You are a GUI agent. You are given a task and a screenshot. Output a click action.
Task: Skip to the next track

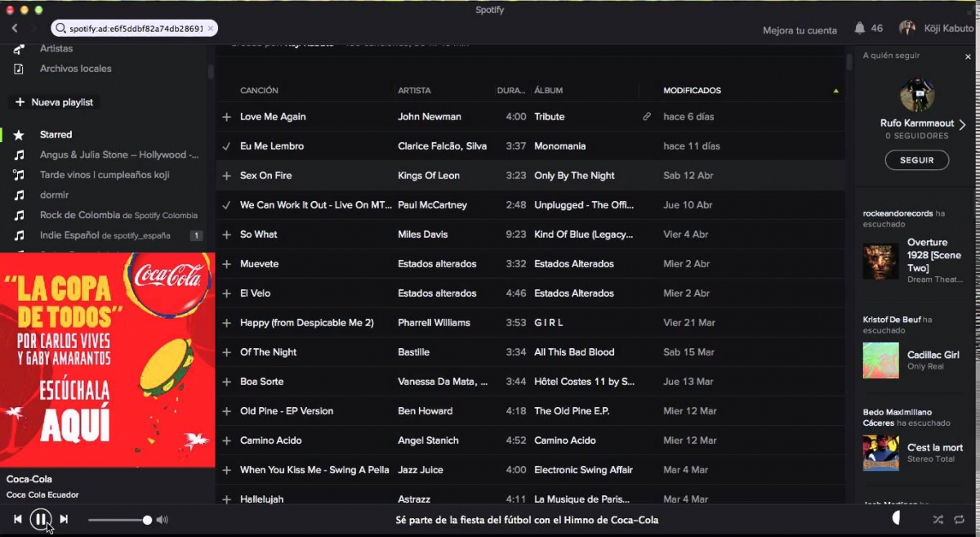pos(64,519)
